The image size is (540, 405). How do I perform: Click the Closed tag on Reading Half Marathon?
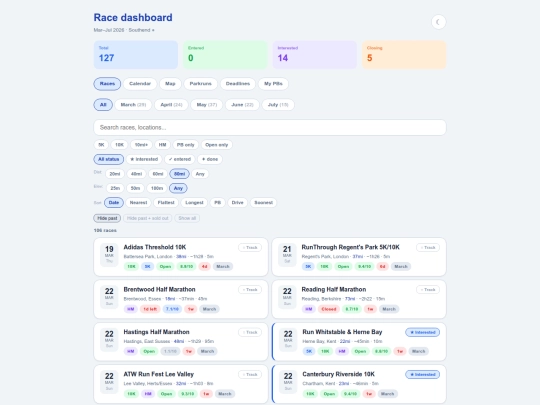point(329,309)
